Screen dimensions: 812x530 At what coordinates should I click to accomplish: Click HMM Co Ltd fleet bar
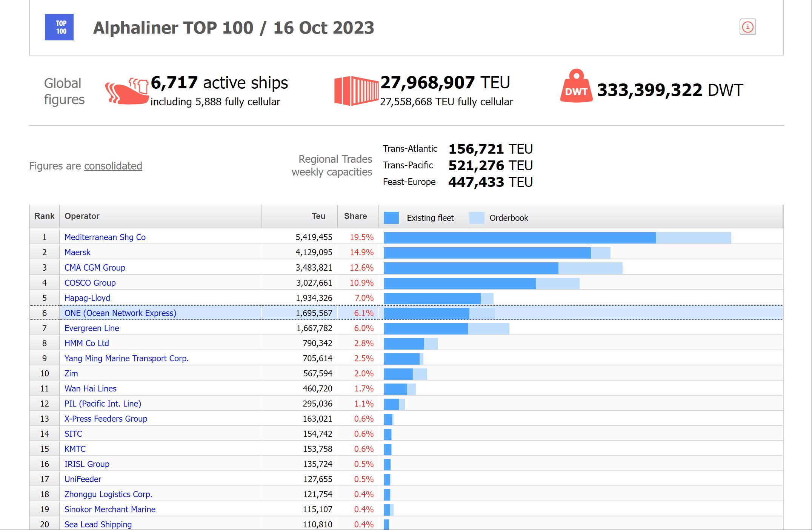pos(404,344)
